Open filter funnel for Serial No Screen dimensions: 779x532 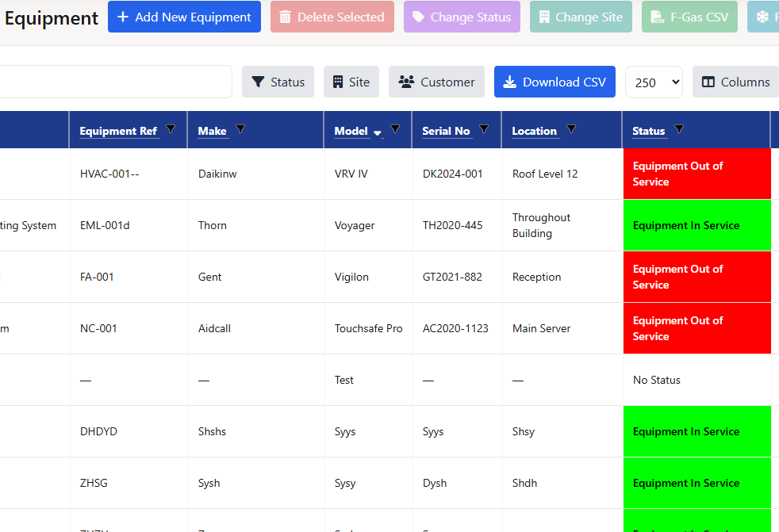(484, 129)
